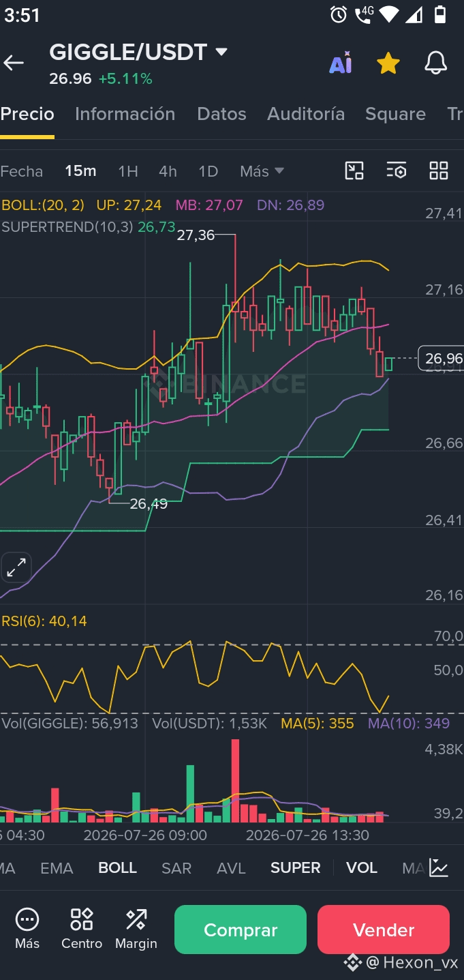Open the indicator chart settings icon
464x980 pixels.
(439, 868)
